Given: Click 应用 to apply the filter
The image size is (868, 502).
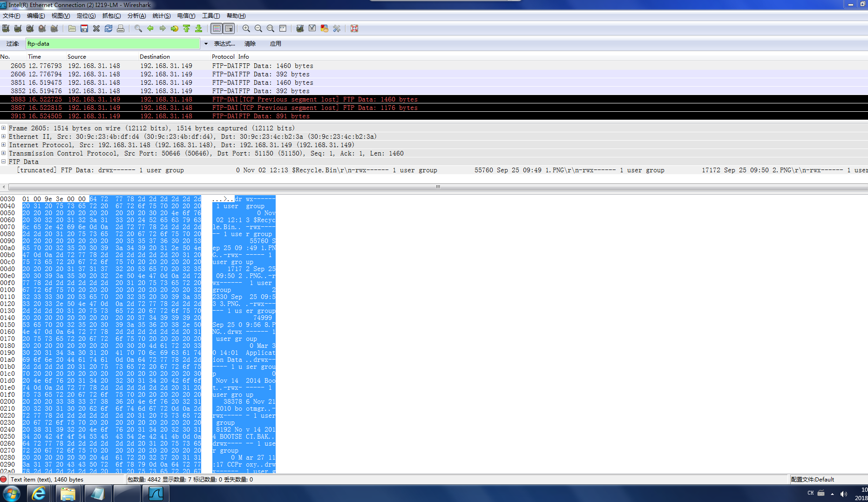Looking at the screenshot, I should tap(275, 44).
